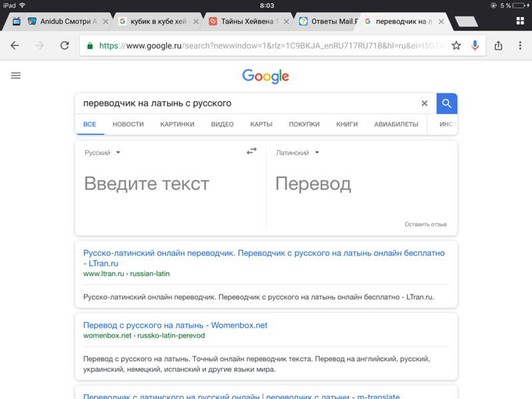Close the Anidub tab
Image resolution: width=532 pixels, height=399 pixels.
click(x=106, y=21)
